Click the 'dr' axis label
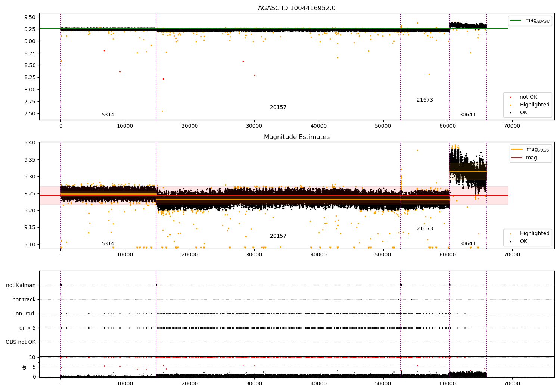560x392 pixels. [24, 367]
